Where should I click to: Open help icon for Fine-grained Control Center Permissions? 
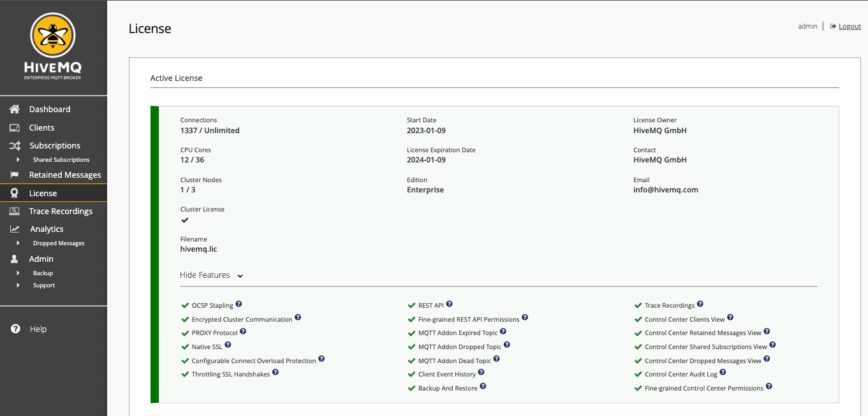[769, 387]
